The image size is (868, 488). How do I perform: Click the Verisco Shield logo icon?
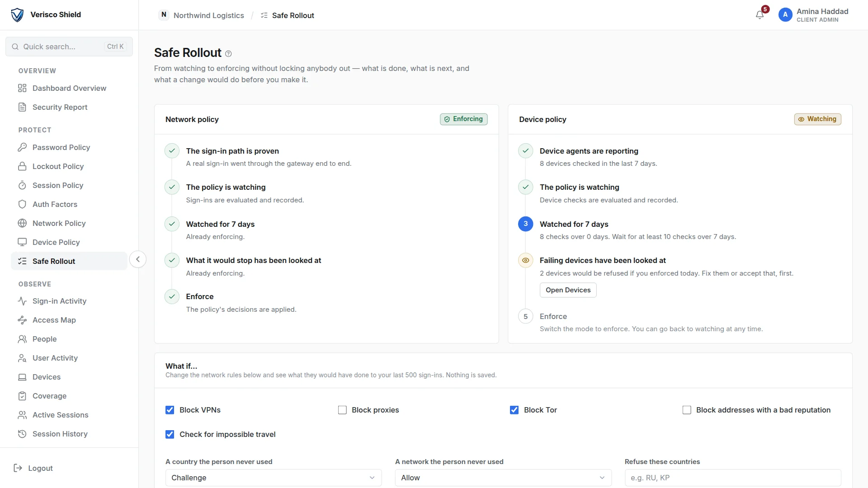[x=17, y=15]
